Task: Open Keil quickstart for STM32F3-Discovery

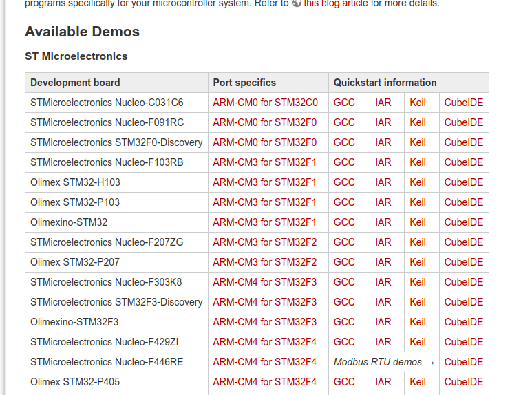Action: point(418,302)
